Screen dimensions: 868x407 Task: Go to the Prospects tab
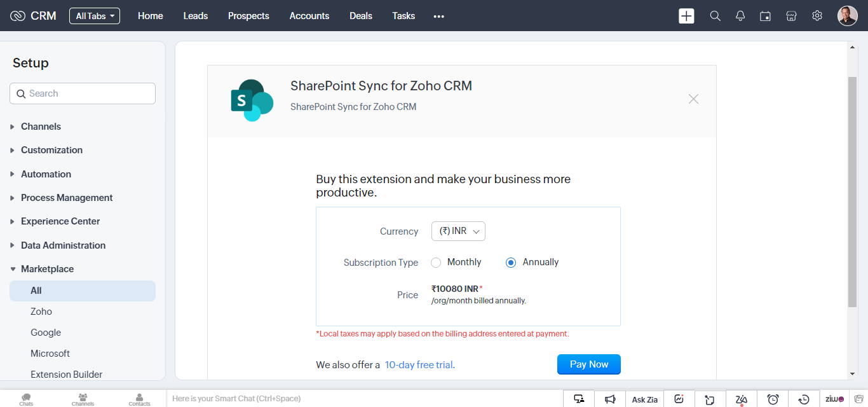pyautogui.click(x=248, y=16)
